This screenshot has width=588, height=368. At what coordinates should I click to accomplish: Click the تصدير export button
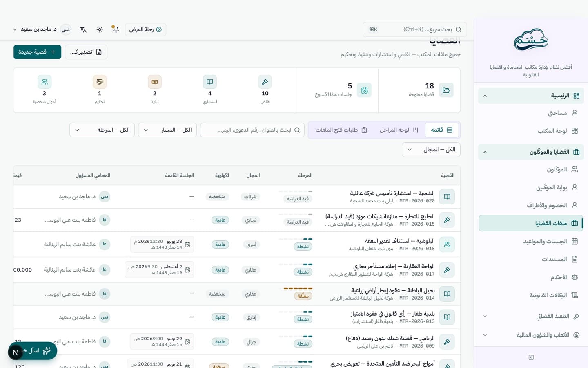point(86,52)
